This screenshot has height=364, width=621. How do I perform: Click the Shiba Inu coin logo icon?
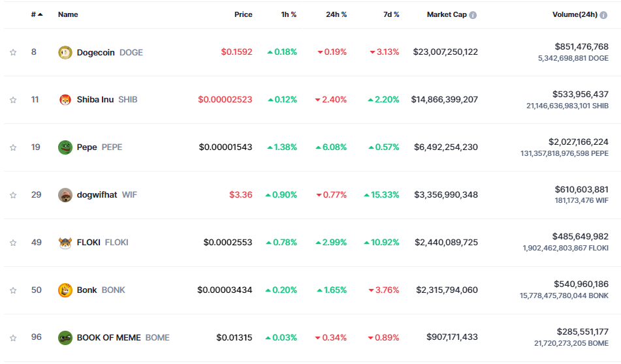[x=65, y=100]
